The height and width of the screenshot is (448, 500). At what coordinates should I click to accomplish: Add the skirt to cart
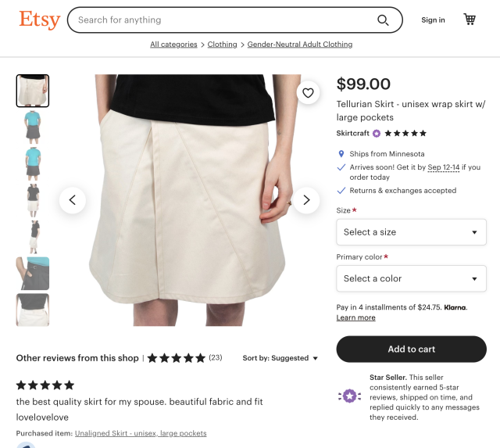click(x=411, y=349)
